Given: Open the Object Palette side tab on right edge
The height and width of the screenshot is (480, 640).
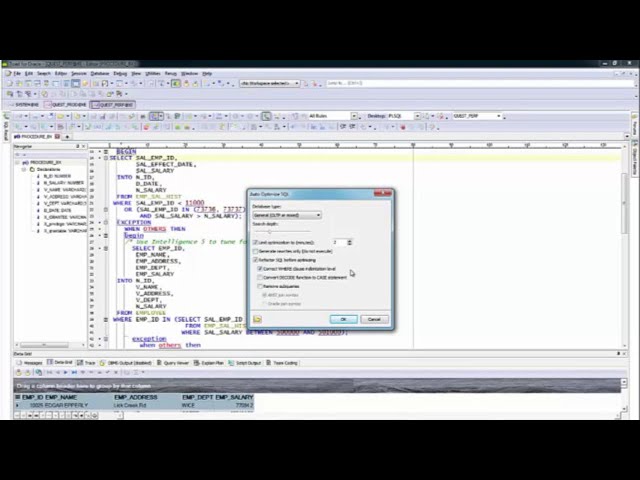Looking at the screenshot, I should [x=634, y=158].
